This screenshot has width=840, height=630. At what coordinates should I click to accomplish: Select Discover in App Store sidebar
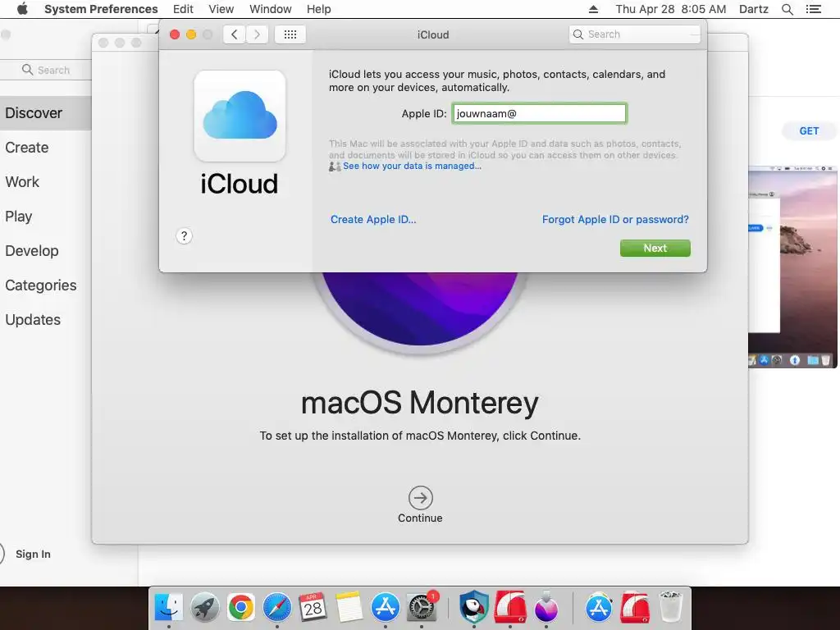point(46,113)
